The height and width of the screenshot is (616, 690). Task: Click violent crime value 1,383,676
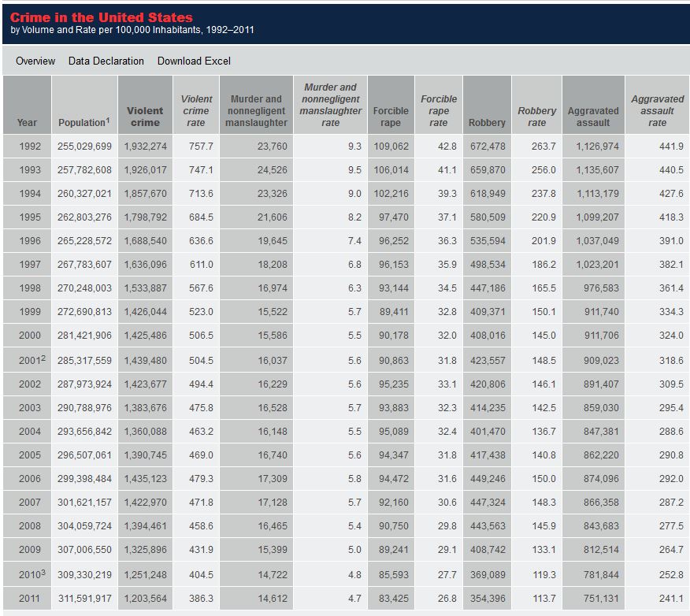tap(145, 408)
